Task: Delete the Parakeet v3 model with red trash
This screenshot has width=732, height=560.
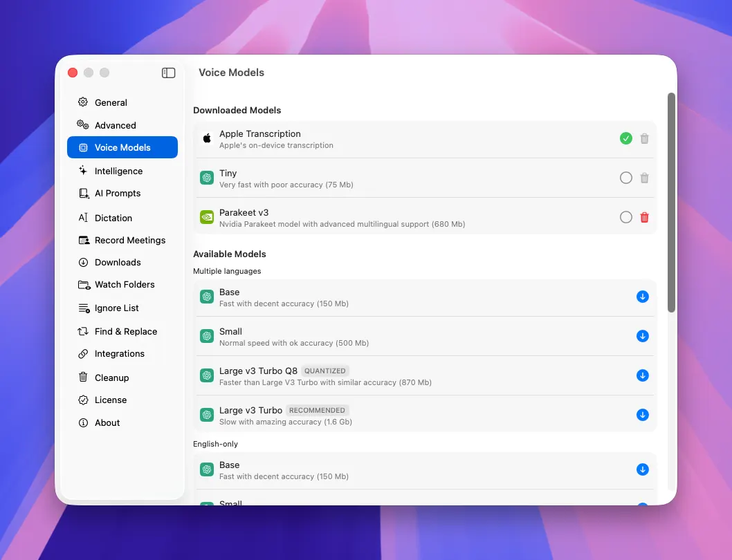Action: point(644,217)
